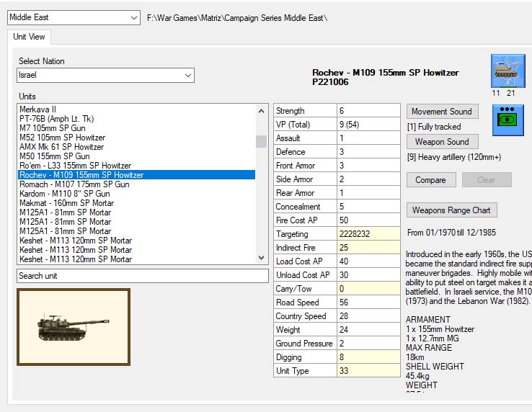The width and height of the screenshot is (532, 412).
Task: Open the Middle East game dropdown
Action: (74, 17)
